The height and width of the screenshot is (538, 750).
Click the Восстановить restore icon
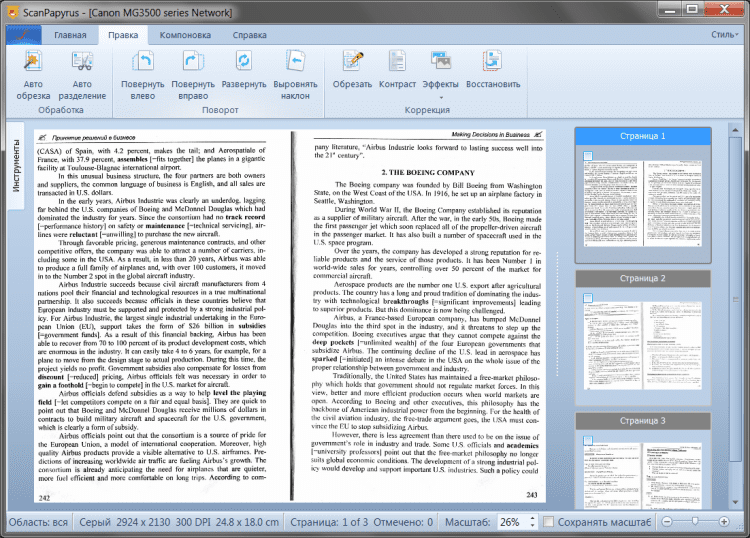(493, 61)
